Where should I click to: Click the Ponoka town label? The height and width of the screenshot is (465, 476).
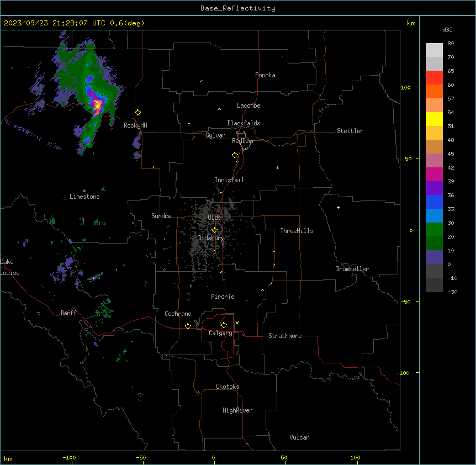pyautogui.click(x=265, y=75)
